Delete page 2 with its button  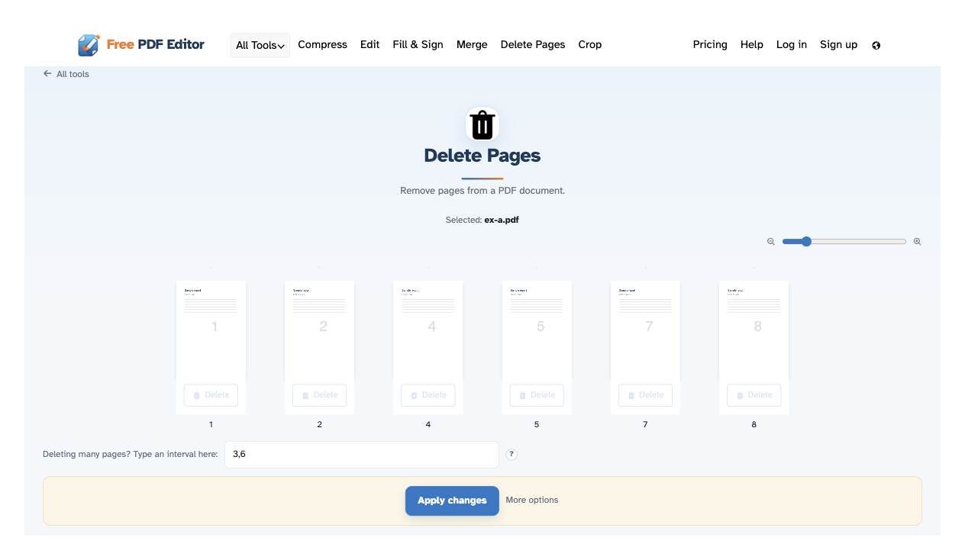319,395
